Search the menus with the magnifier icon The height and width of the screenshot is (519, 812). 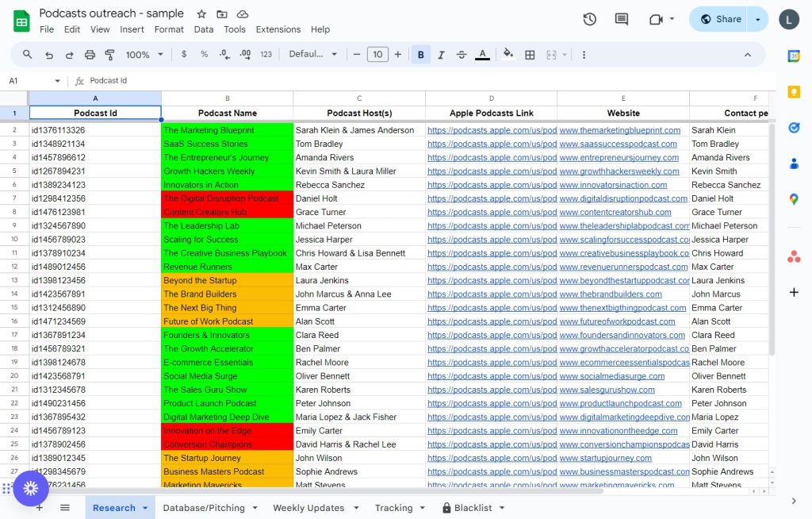pos(28,54)
